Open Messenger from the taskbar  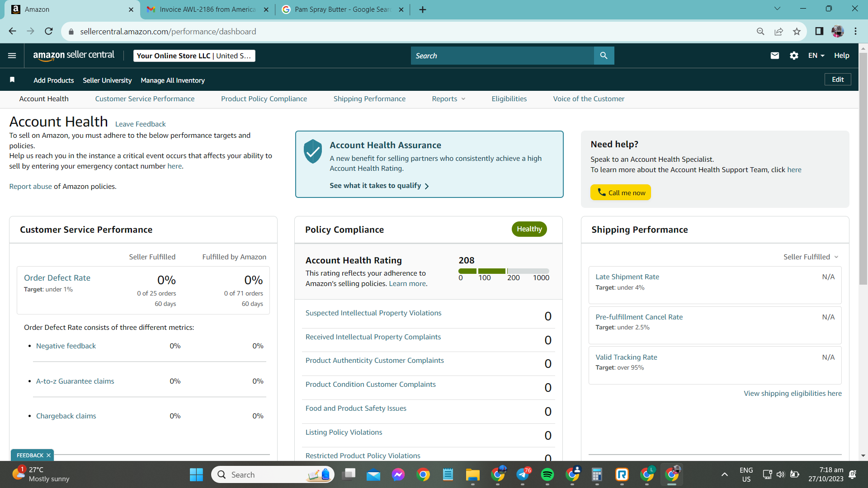tap(398, 475)
